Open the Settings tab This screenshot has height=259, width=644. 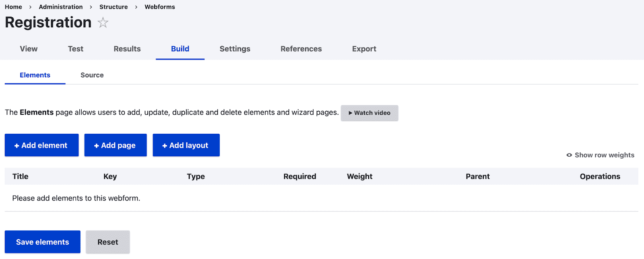point(235,49)
